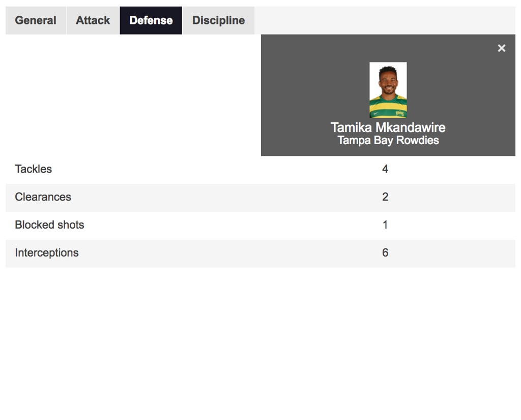This screenshot has height=420, width=521.
Task: Click the Tampa Bay Rowdies team name
Action: tap(388, 141)
